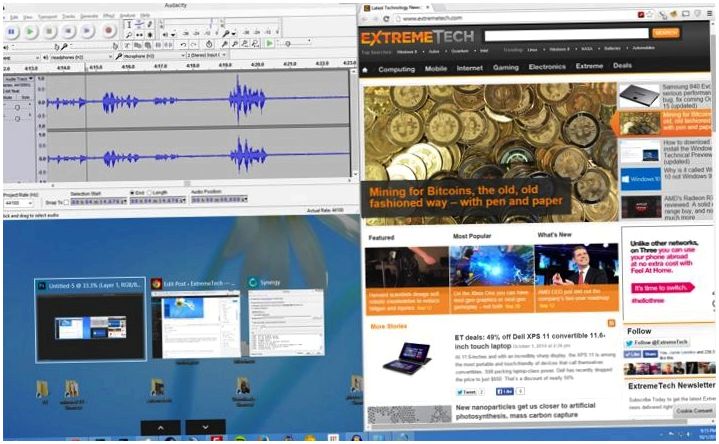The height and width of the screenshot is (444, 719).
Task: Select the Selection (I-beam) tool
Action: [x=129, y=25]
